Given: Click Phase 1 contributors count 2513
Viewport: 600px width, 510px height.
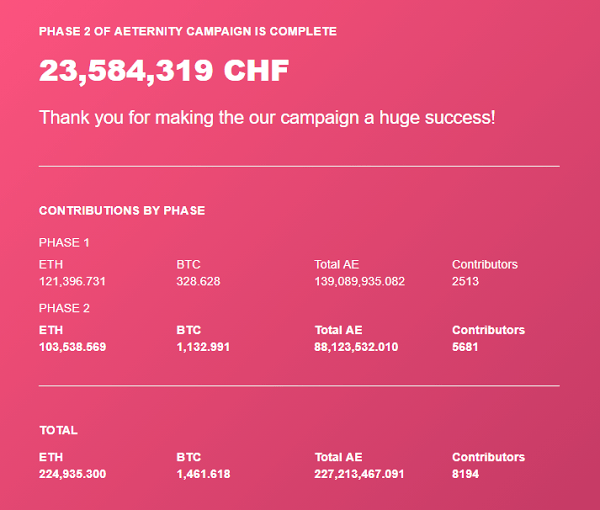Looking at the screenshot, I should (465, 282).
